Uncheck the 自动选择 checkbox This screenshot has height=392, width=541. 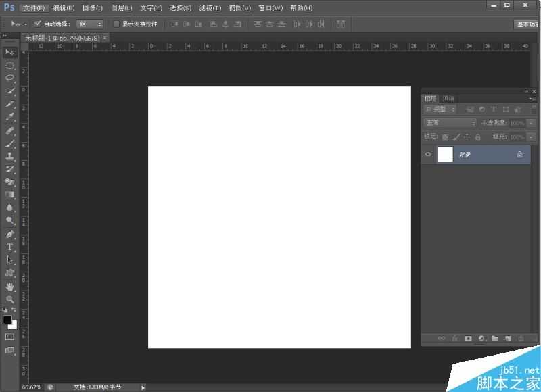[38, 24]
